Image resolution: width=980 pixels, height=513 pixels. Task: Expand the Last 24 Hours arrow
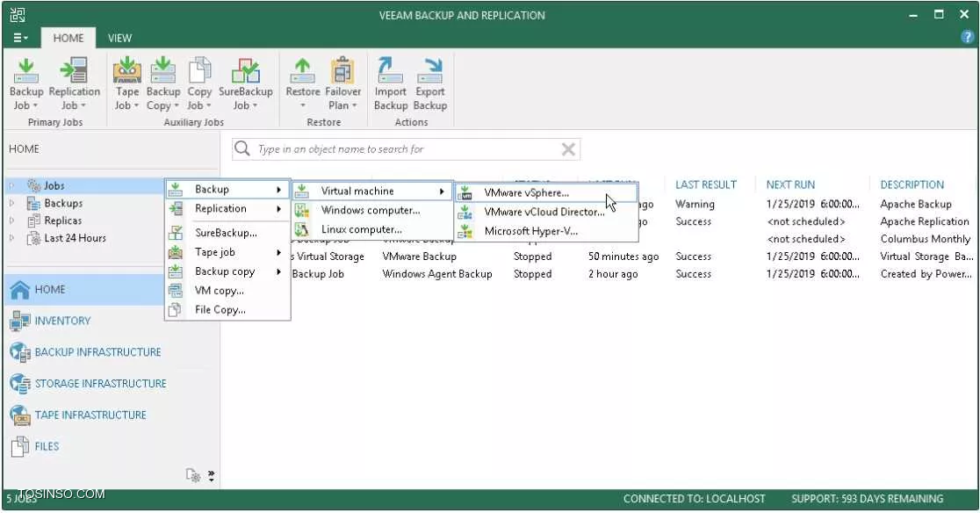click(11, 238)
